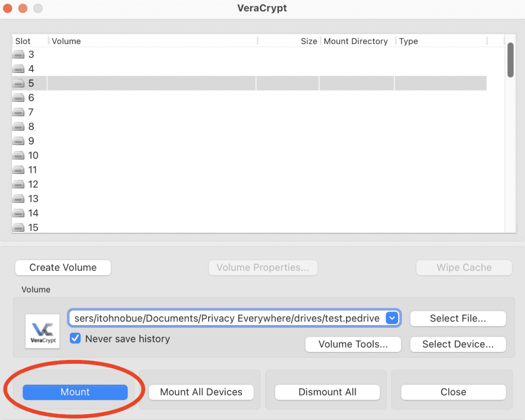Select slot number 11 text

click(32, 170)
